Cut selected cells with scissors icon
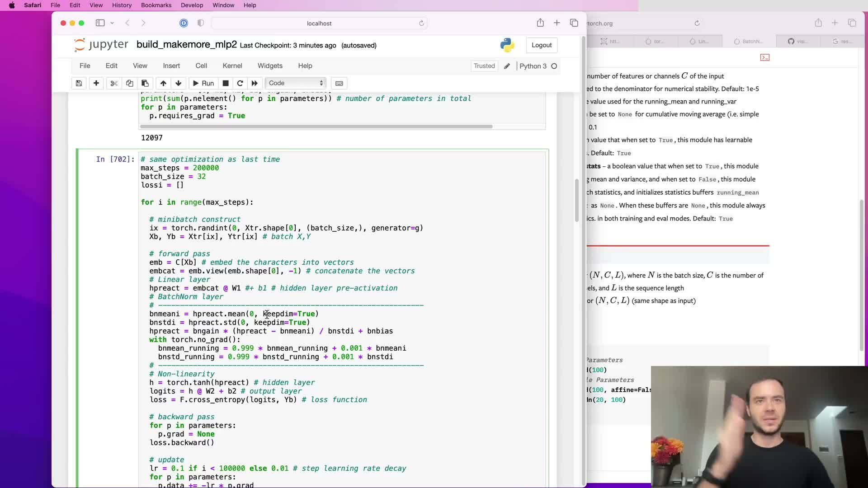868x488 pixels. [114, 83]
